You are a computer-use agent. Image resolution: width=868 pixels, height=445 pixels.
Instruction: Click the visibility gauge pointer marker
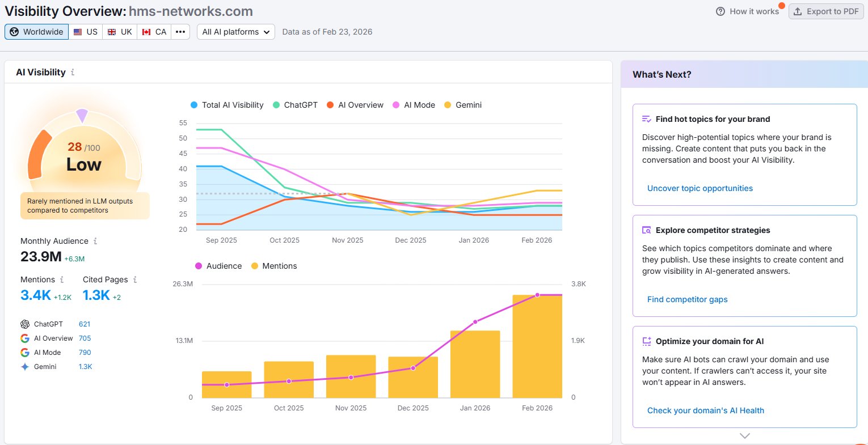point(82,115)
